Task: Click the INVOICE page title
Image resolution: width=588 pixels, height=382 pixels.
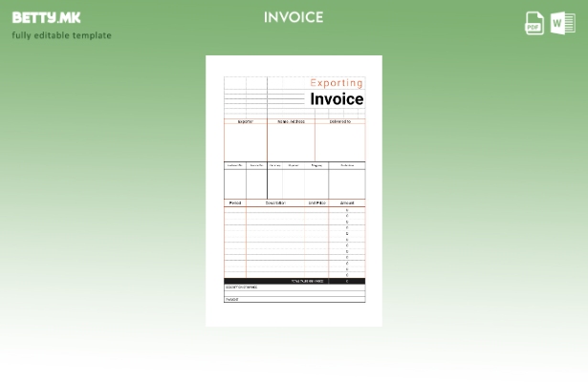Action: (x=294, y=17)
